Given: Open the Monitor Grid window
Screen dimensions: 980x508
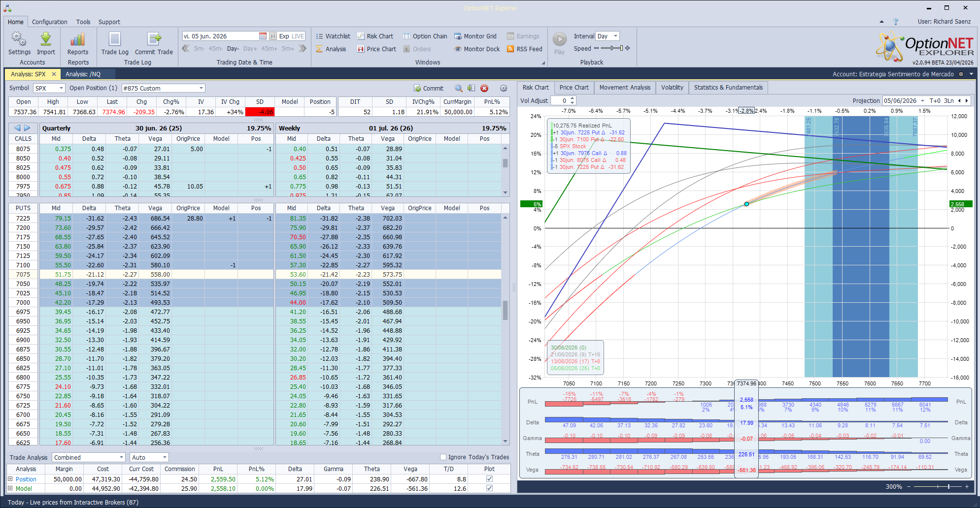Looking at the screenshot, I should (x=475, y=36).
